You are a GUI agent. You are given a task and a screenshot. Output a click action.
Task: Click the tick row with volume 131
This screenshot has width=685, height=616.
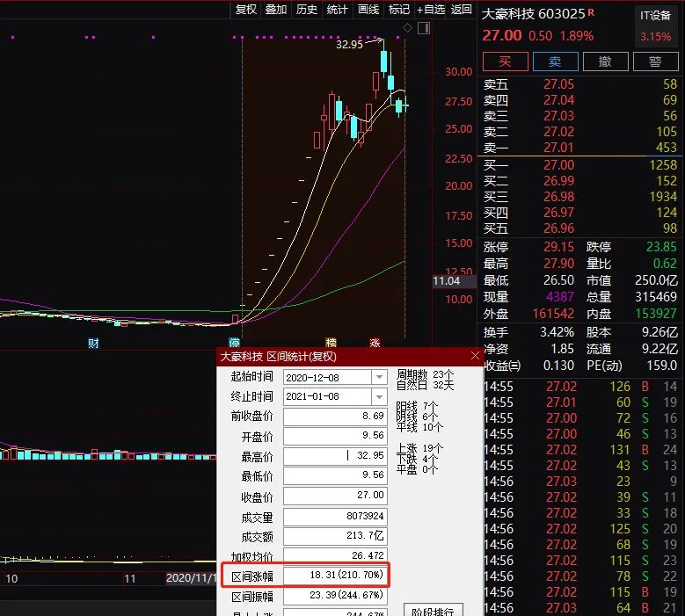tap(580, 450)
